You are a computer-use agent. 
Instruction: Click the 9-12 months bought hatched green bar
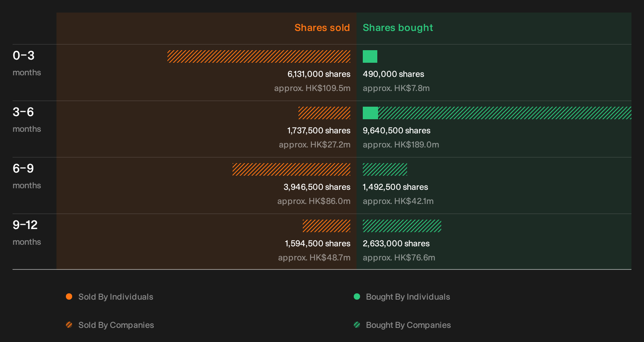coord(402,226)
